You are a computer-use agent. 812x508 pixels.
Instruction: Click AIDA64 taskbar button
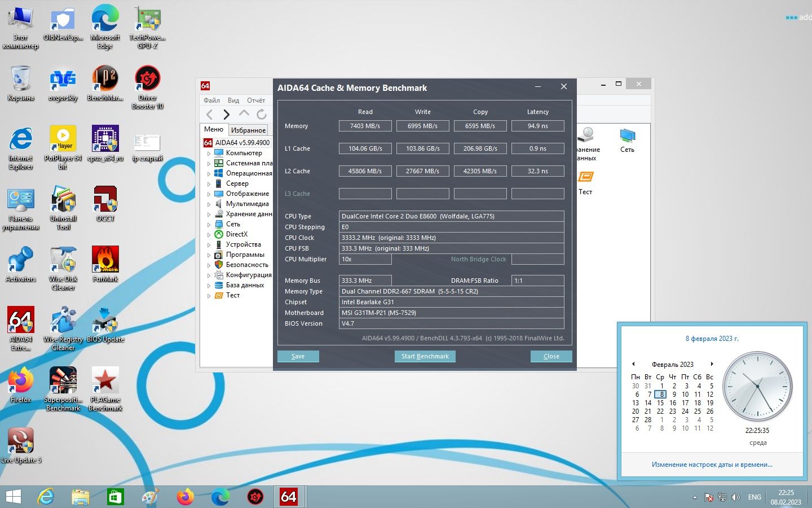[x=289, y=497]
